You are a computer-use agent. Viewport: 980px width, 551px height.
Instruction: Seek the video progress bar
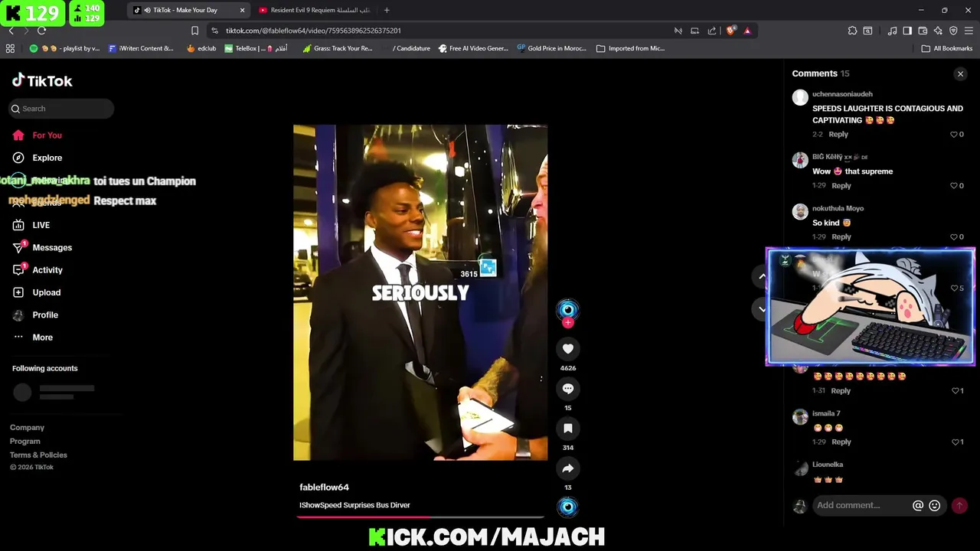[420, 517]
